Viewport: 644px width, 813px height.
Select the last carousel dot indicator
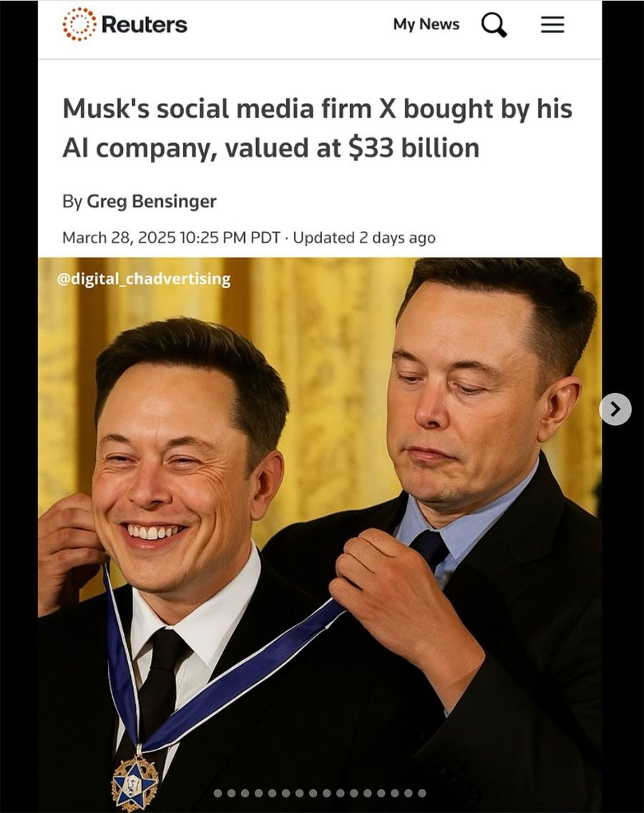pos(422,793)
